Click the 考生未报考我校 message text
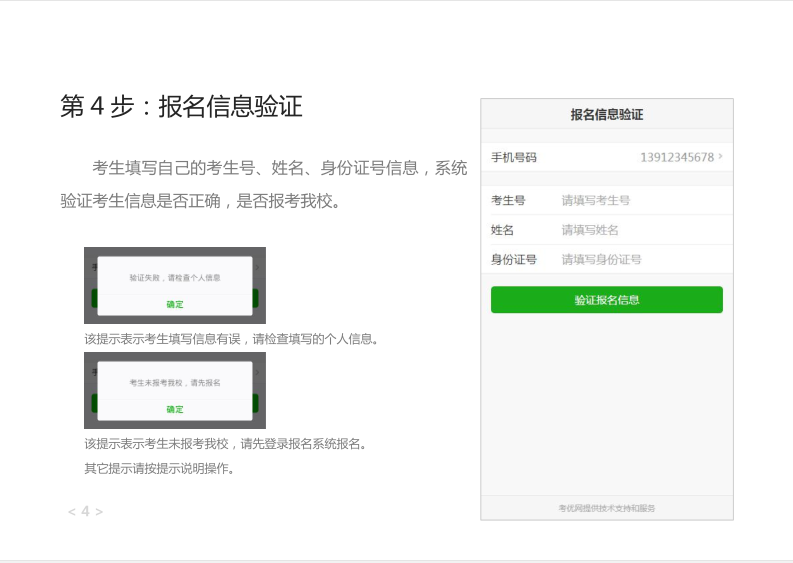Image resolution: width=793 pixels, height=563 pixels. coord(175,383)
